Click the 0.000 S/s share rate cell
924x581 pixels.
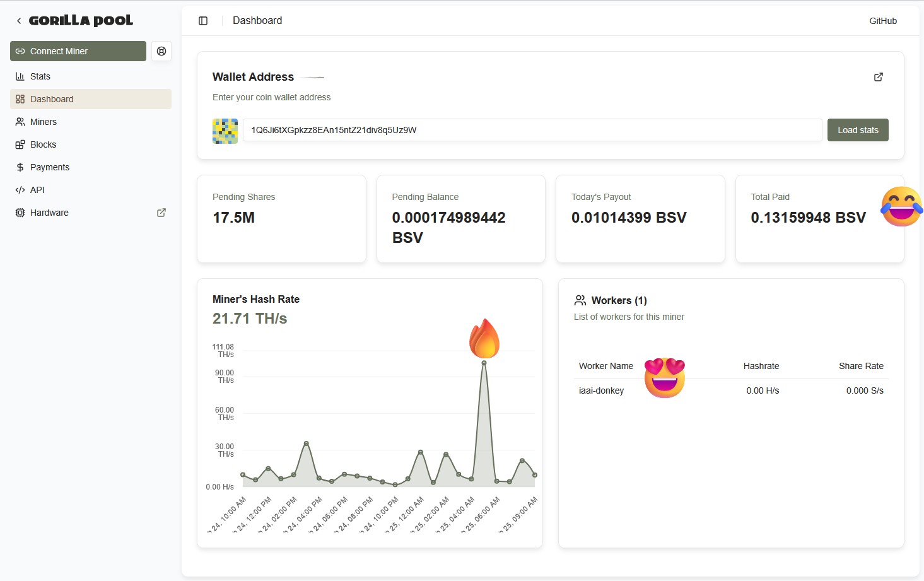point(865,390)
